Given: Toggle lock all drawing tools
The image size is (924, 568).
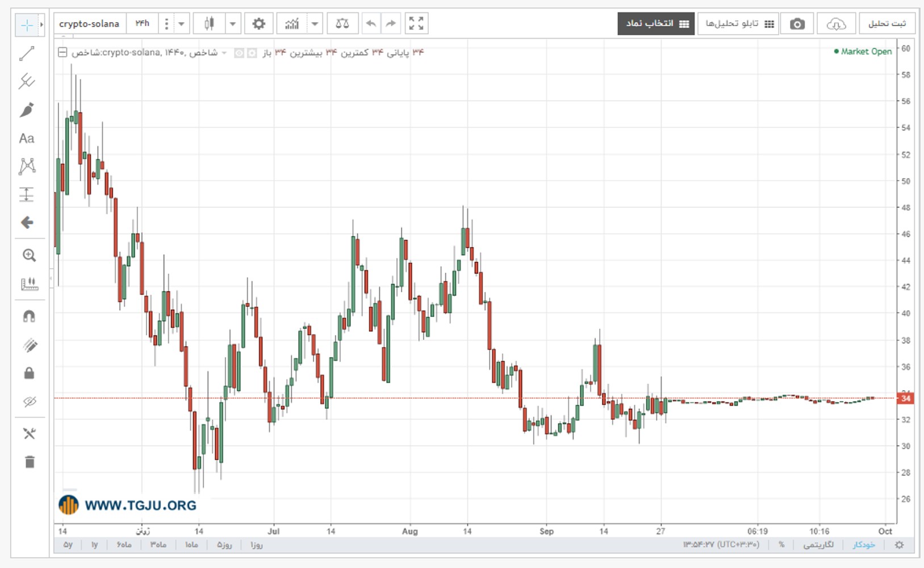Looking at the screenshot, I should [x=29, y=373].
